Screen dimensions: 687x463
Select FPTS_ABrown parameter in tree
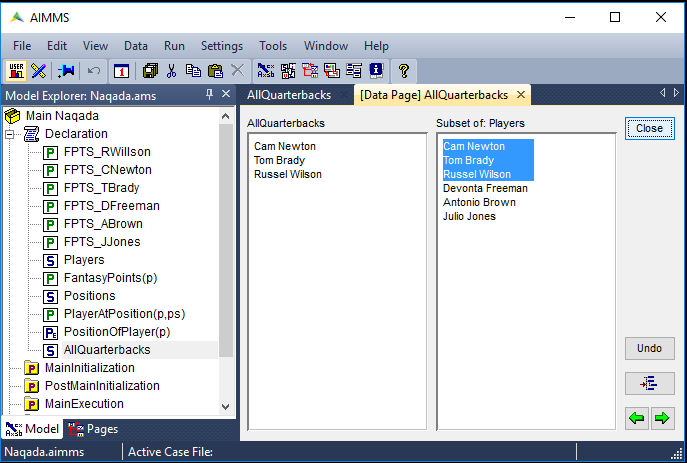click(103, 224)
